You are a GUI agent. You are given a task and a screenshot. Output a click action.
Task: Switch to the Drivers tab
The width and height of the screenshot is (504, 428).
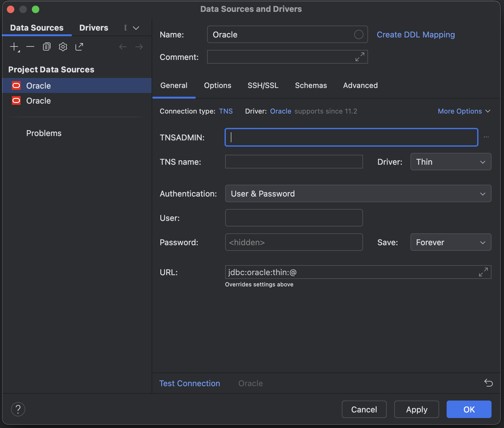pos(94,28)
